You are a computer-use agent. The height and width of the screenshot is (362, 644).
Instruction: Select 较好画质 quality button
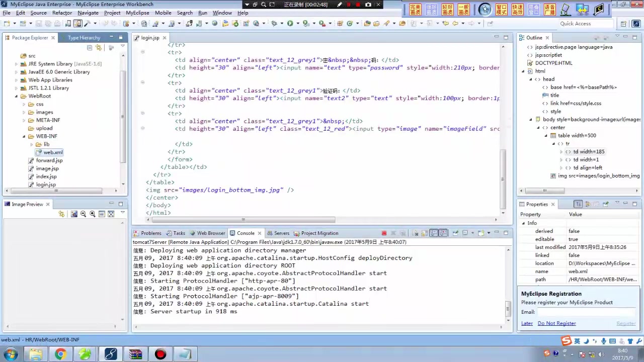pos(447,9)
